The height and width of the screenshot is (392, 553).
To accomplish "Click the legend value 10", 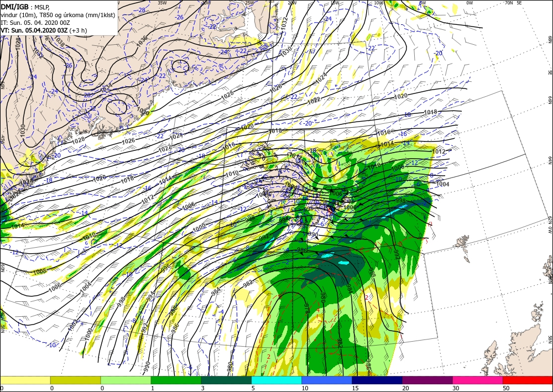I will (x=305, y=388).
